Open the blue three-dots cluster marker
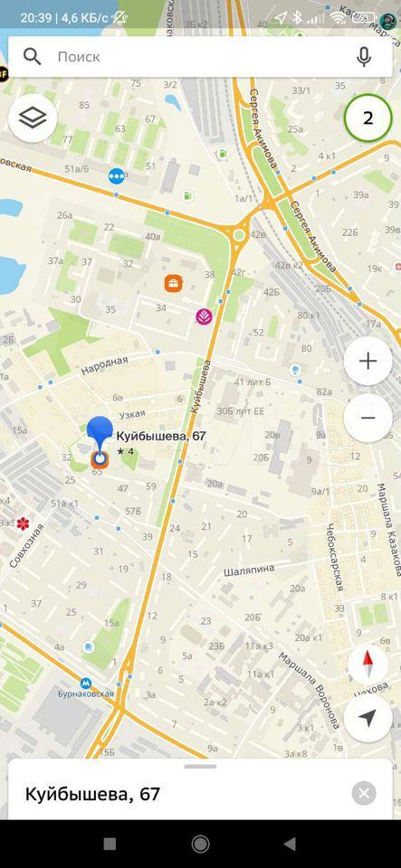This screenshot has width=401, height=868. [x=116, y=176]
